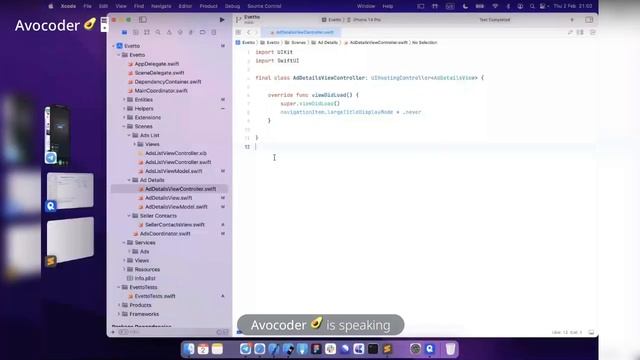Open AdsListViewModel.swift file
The width and height of the screenshot is (640, 360).
click(173, 171)
